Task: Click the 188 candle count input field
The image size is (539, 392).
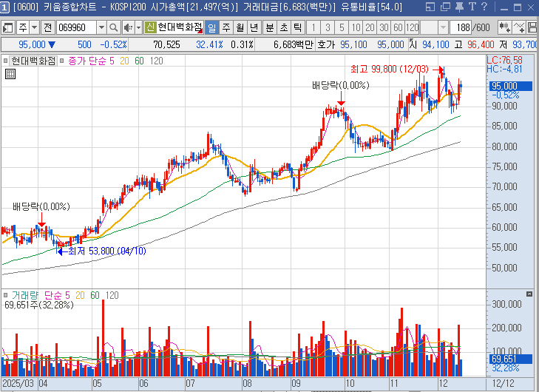Action: tap(463, 27)
